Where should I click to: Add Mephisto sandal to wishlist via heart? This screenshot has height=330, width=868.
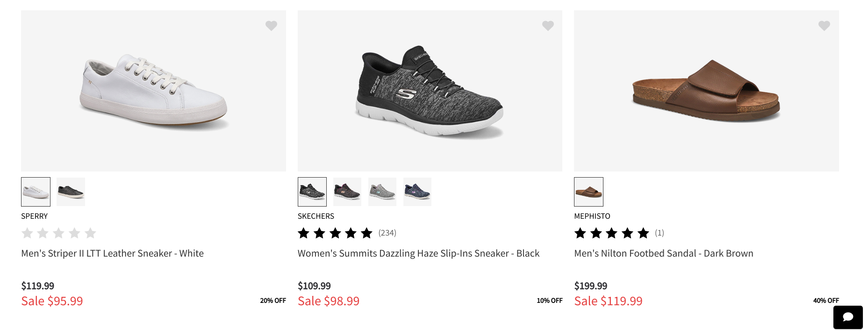[824, 26]
